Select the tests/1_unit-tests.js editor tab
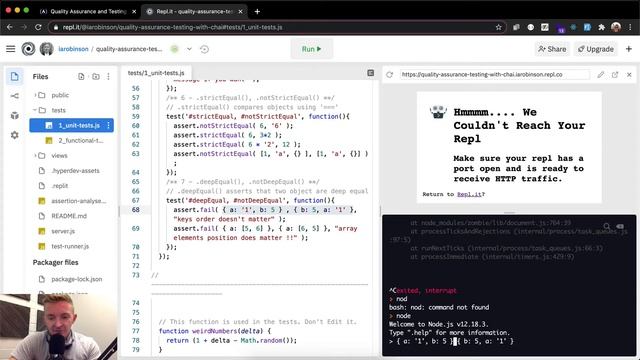The width and height of the screenshot is (640, 360). pyautogui.click(x=156, y=73)
